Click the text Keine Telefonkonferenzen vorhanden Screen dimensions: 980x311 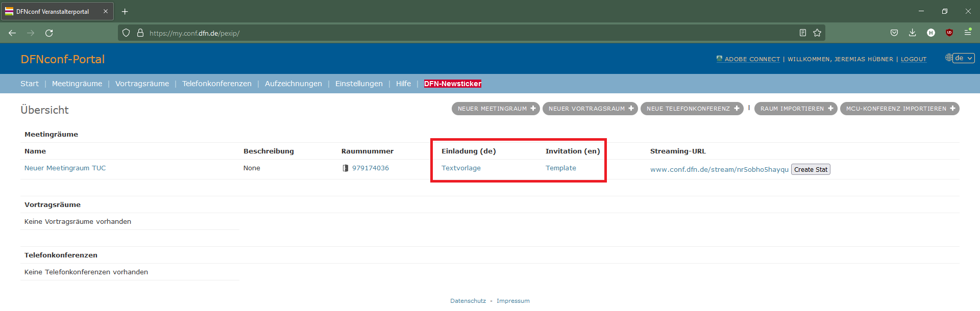[x=86, y=272]
